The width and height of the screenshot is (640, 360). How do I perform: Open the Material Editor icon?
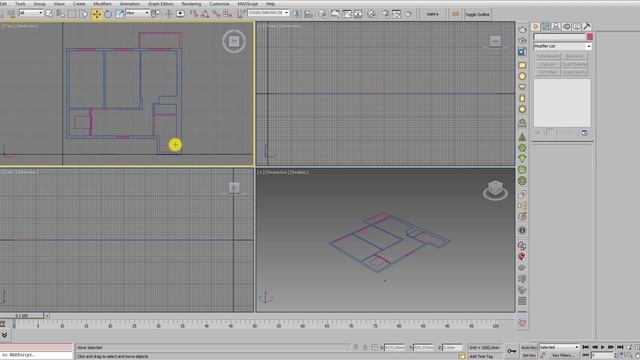click(371, 14)
